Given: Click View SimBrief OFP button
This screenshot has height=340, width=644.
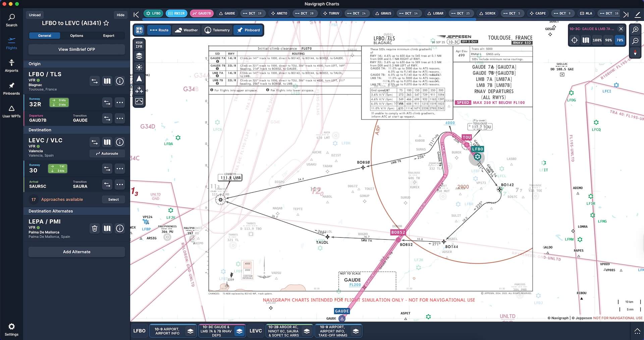Looking at the screenshot, I should (76, 49).
